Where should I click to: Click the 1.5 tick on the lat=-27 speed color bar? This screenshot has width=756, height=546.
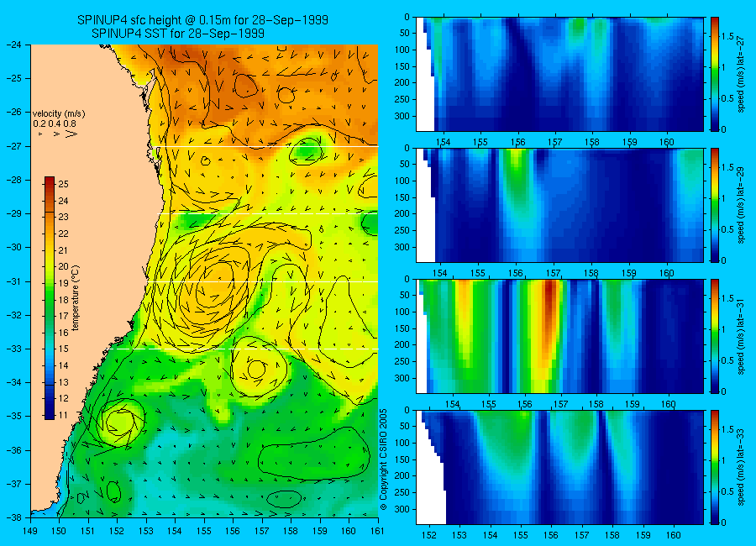point(728,36)
